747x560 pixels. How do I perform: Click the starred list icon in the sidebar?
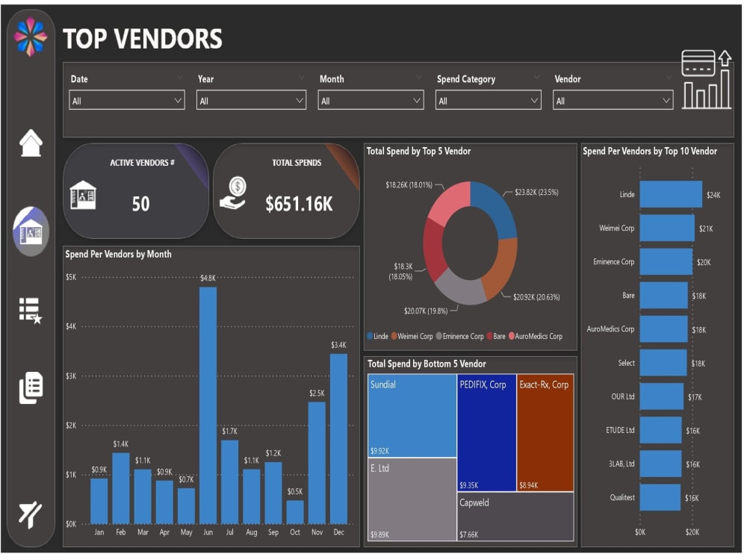[x=30, y=310]
